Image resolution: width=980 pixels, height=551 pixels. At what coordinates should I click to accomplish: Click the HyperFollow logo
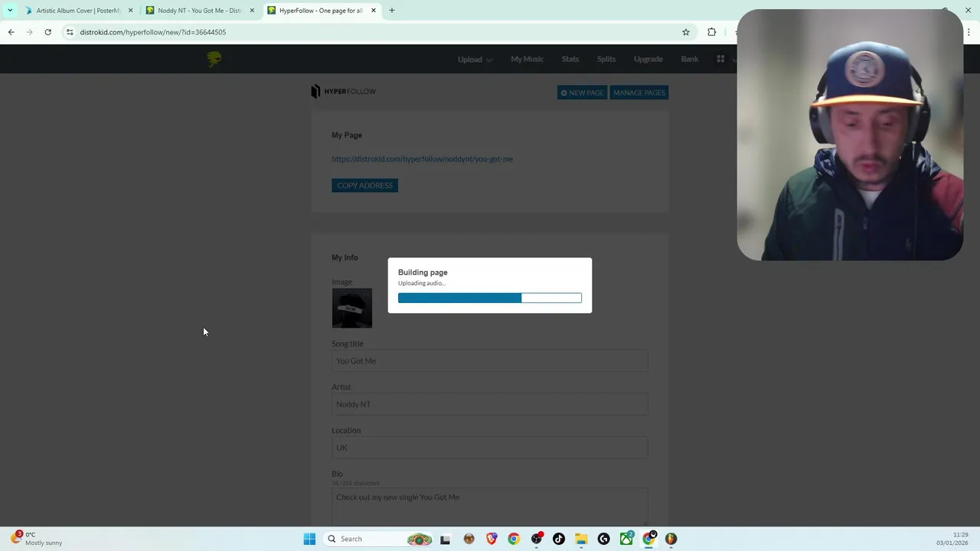tap(343, 92)
